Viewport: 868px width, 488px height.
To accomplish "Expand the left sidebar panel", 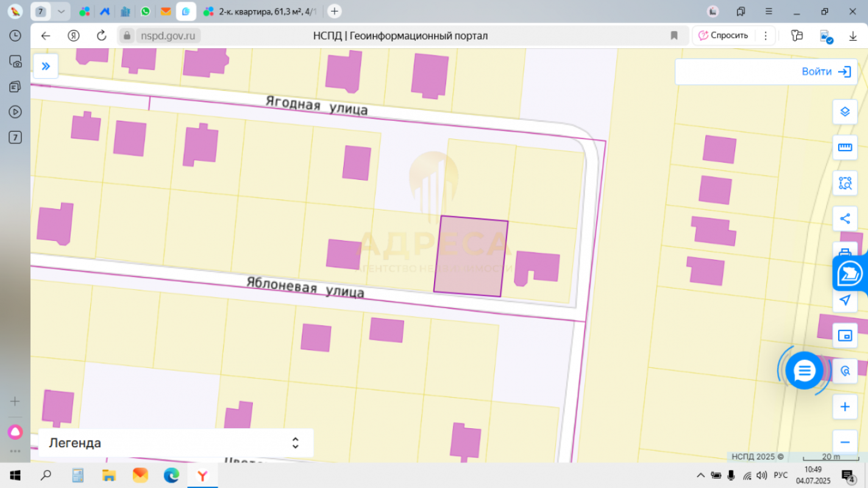I will 46,66.
